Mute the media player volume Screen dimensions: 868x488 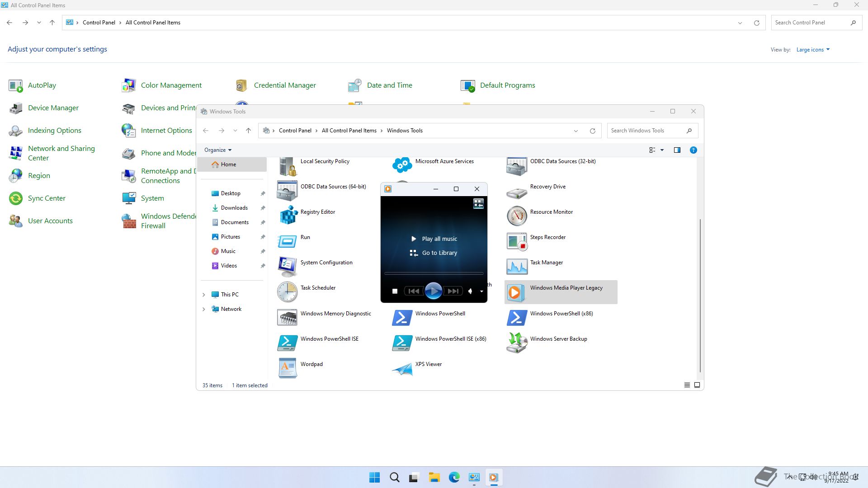point(470,291)
